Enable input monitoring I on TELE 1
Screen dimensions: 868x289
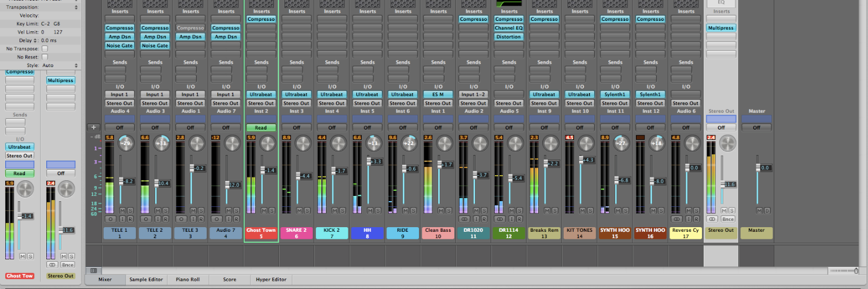click(123, 219)
